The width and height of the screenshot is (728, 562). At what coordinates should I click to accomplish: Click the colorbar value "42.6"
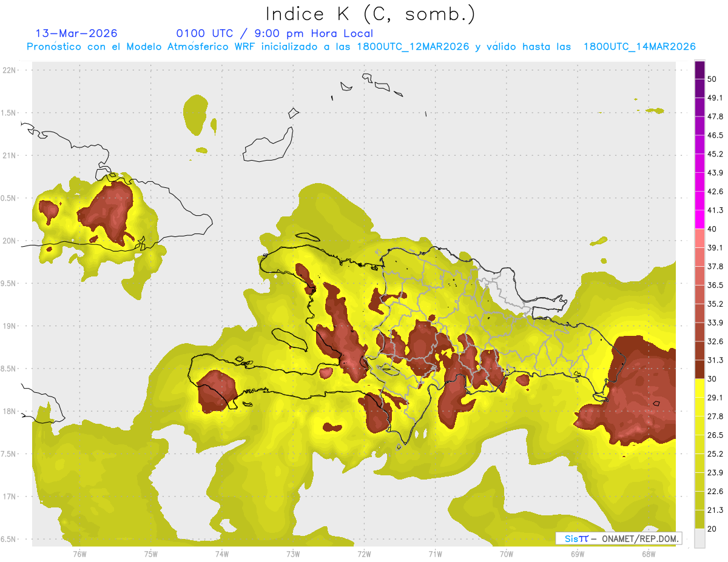point(715,192)
